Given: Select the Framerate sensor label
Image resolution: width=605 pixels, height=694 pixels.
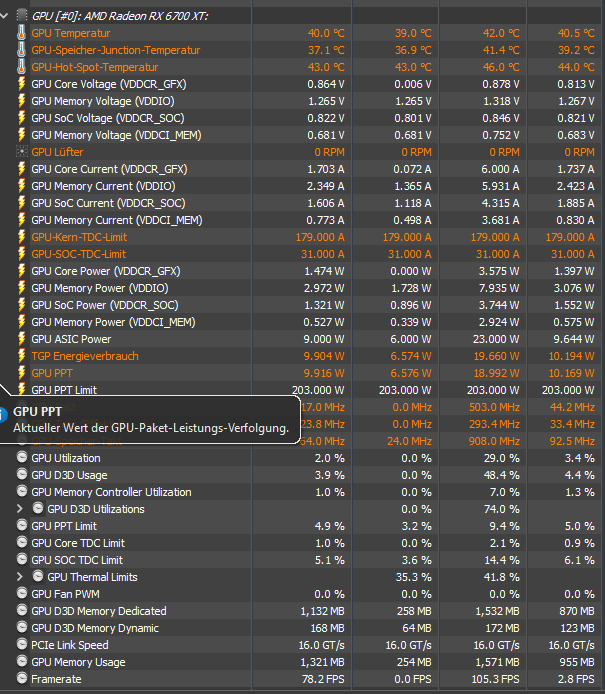Looking at the screenshot, I should 56,679.
